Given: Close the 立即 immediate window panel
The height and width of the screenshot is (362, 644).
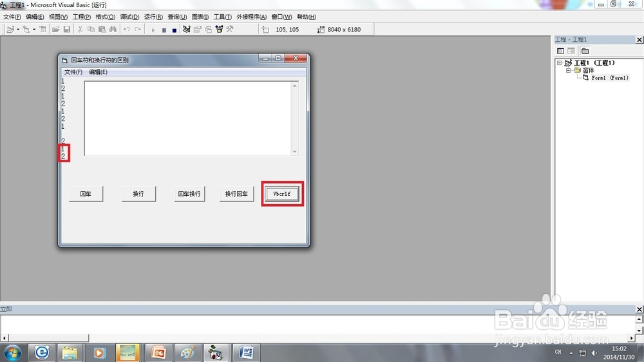Looking at the screenshot, I should tap(639, 309).
